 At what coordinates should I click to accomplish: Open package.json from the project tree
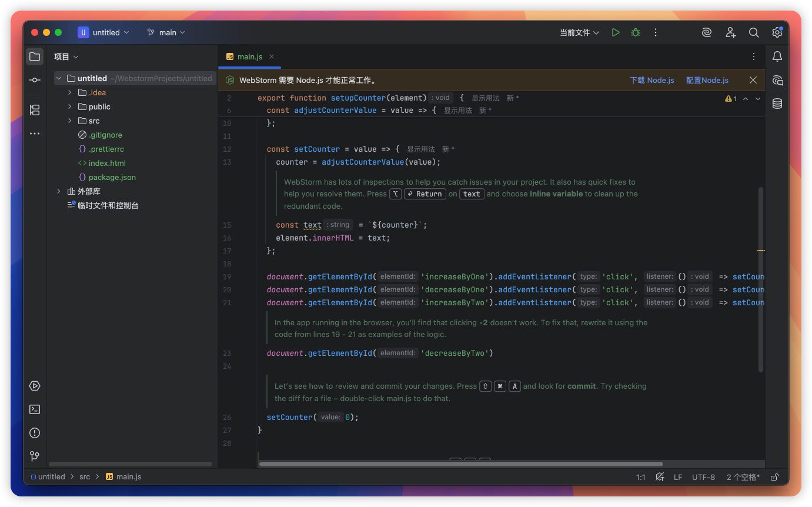tap(112, 177)
